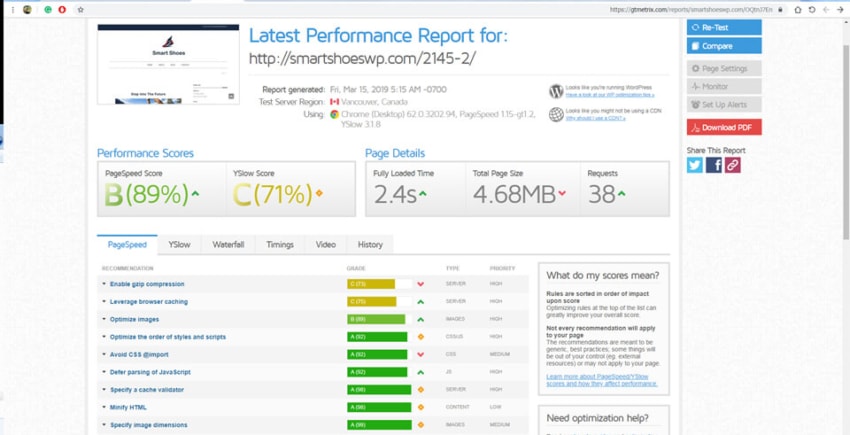850x435 pixels.
Task: Click the Smart Shoes page thumbnail
Action: (168, 64)
